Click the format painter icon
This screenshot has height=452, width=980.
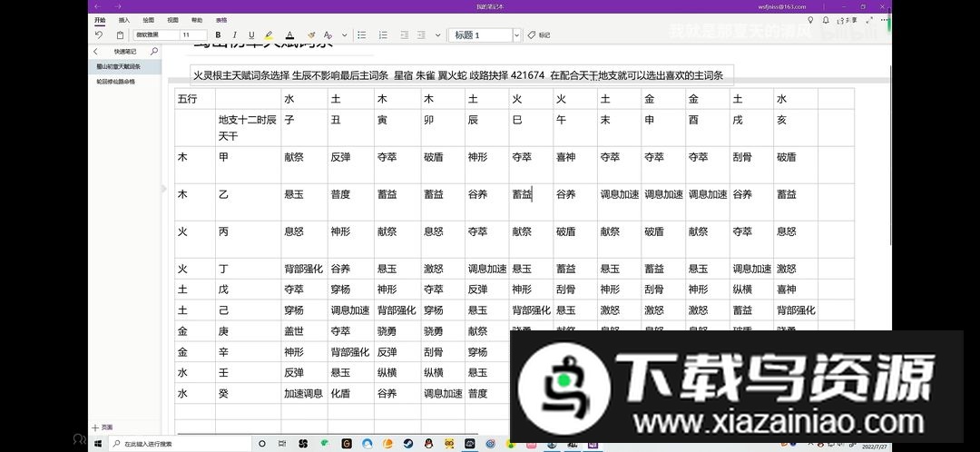[x=312, y=35]
